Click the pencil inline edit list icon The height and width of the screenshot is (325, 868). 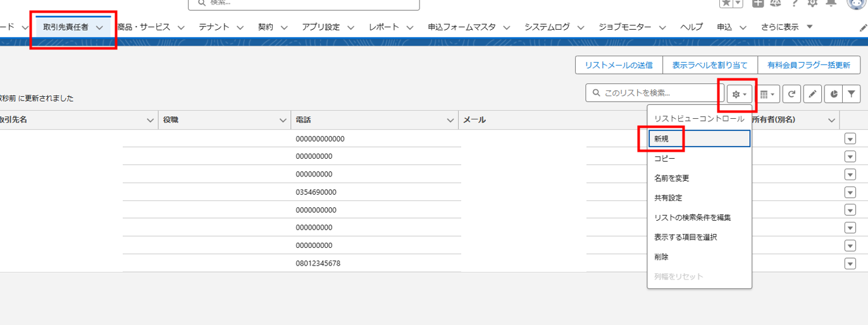pos(813,94)
